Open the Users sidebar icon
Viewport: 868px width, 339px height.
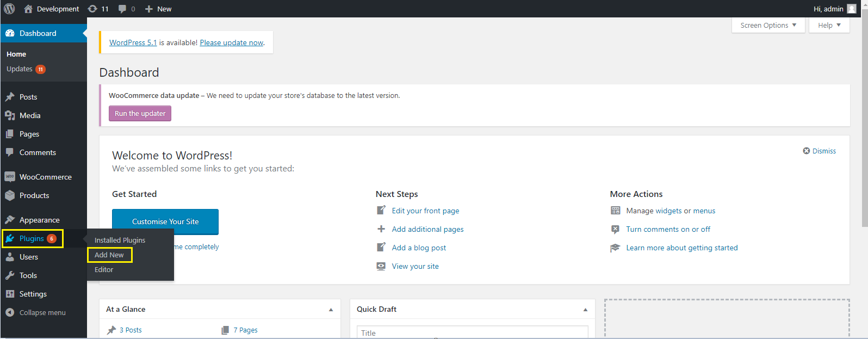(10, 257)
